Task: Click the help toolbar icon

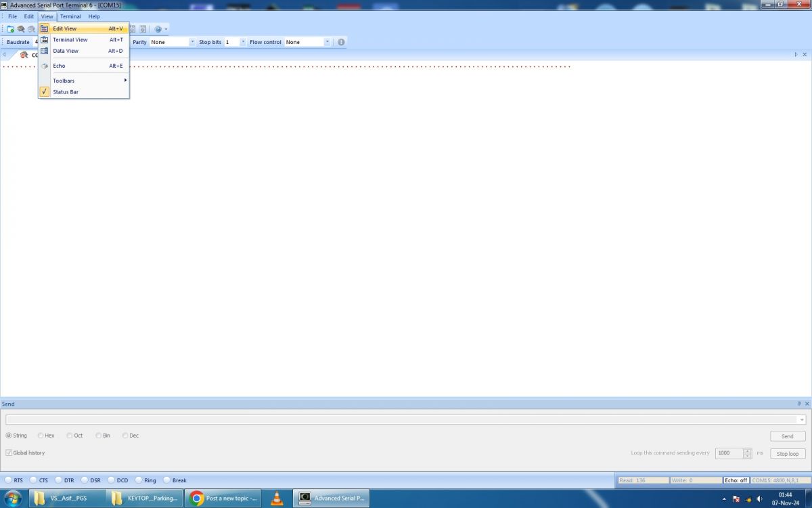Action: (158, 29)
